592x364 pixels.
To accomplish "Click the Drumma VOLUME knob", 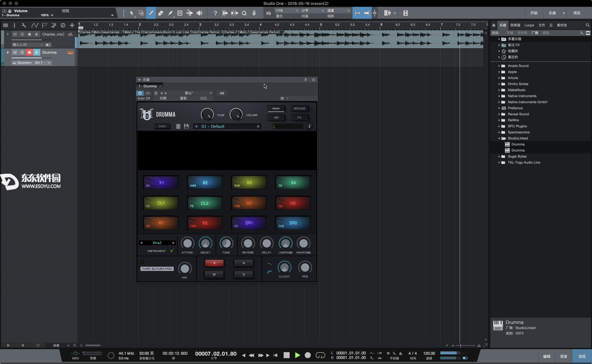I will 236,114.
